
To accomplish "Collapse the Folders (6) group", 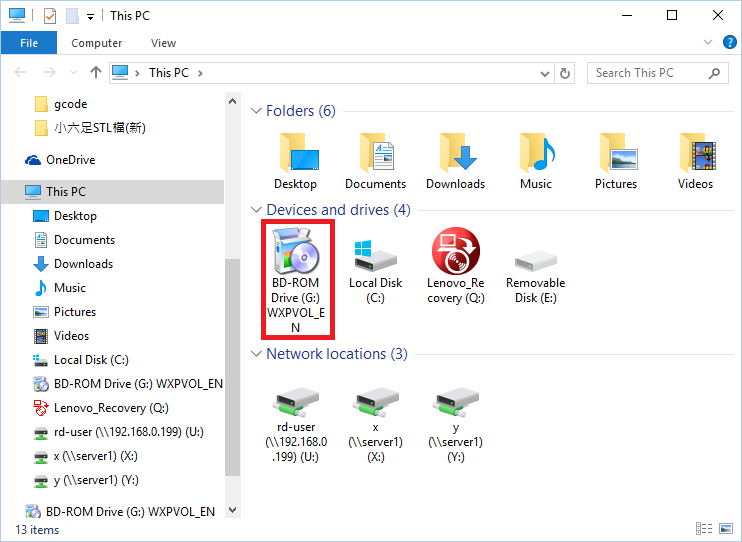I will tap(256, 111).
